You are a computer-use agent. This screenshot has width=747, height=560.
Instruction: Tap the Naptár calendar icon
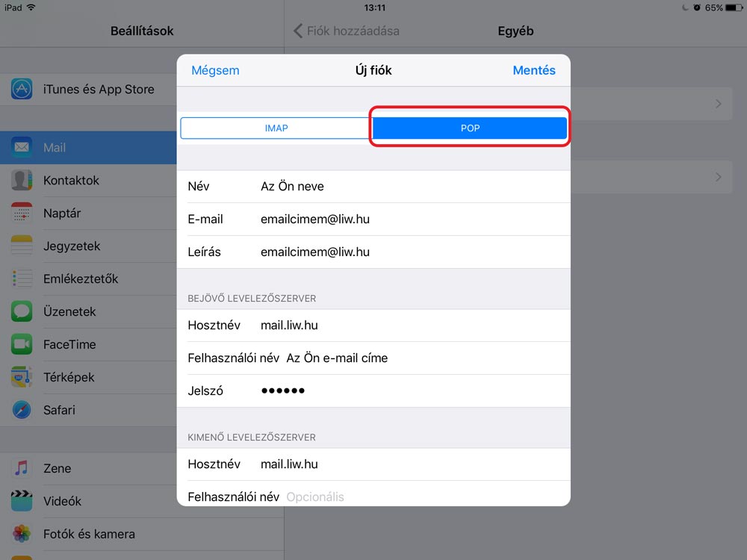[22, 214]
